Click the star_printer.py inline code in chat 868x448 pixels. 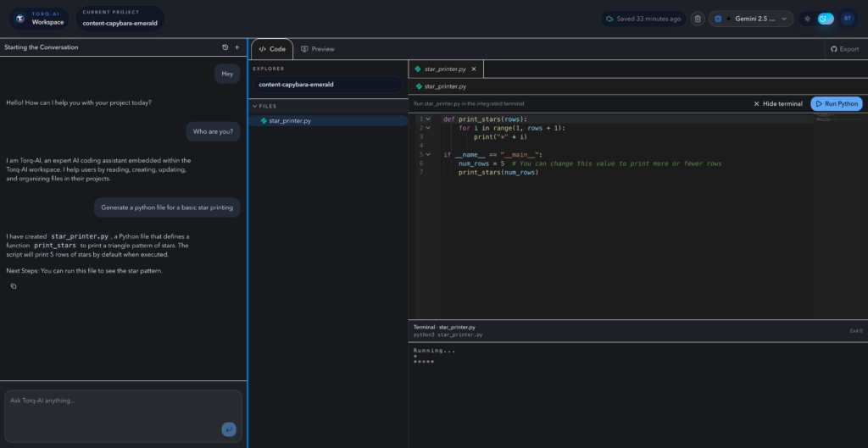pos(80,236)
